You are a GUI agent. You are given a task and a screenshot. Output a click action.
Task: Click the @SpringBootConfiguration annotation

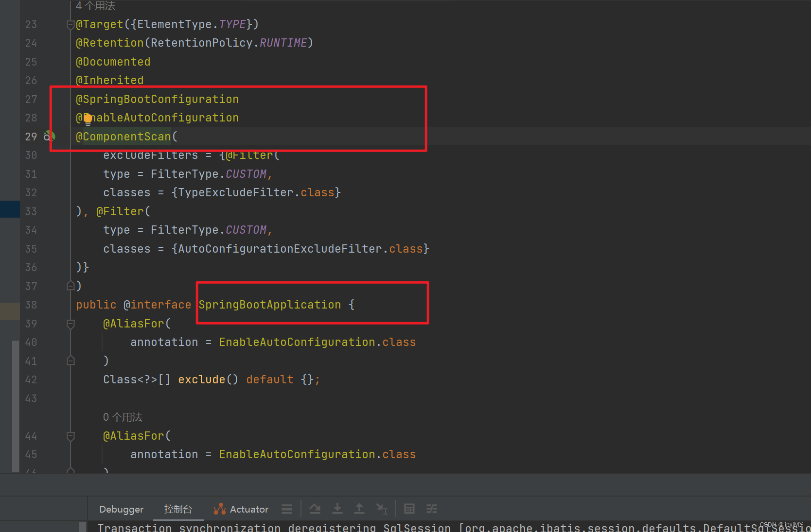click(157, 99)
